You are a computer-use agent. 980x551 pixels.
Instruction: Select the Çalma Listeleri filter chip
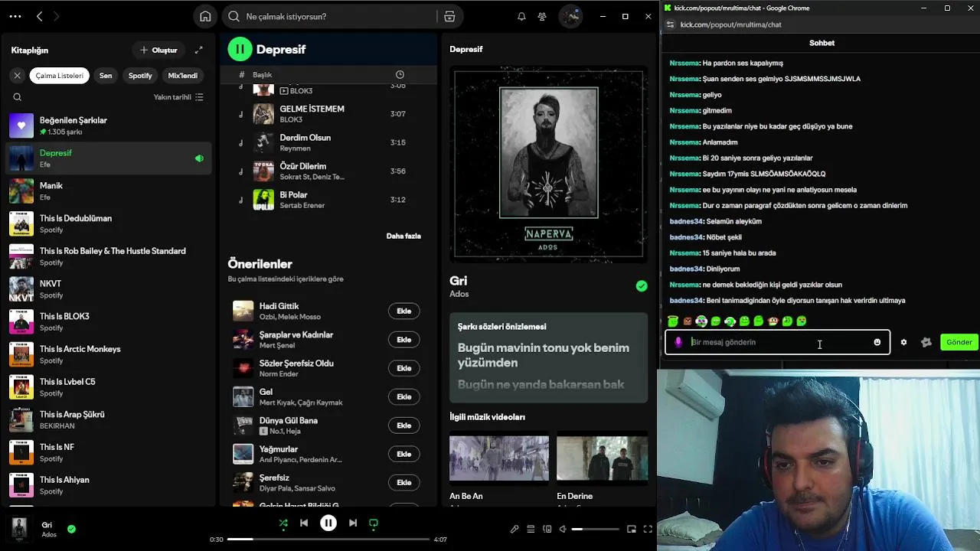tap(60, 76)
